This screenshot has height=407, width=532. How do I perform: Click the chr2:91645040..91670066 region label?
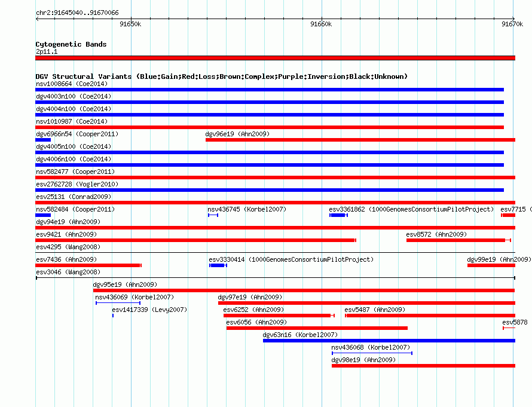(77, 13)
